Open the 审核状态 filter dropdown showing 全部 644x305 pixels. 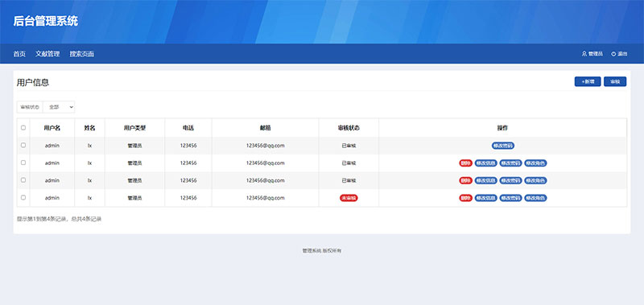coord(59,107)
